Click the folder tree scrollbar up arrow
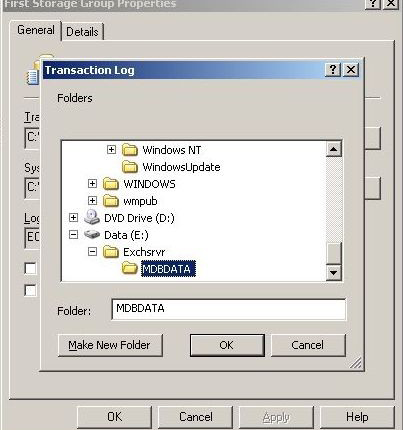The width and height of the screenshot is (403, 430). click(x=333, y=149)
